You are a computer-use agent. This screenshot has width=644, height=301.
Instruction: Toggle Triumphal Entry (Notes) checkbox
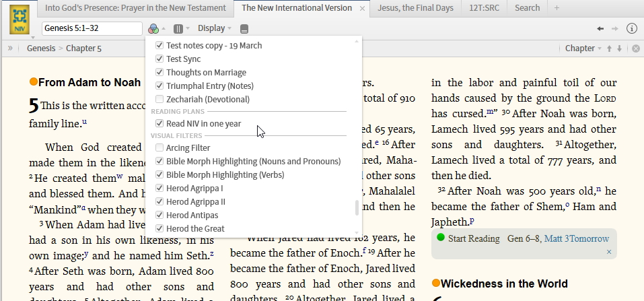pyautogui.click(x=159, y=86)
